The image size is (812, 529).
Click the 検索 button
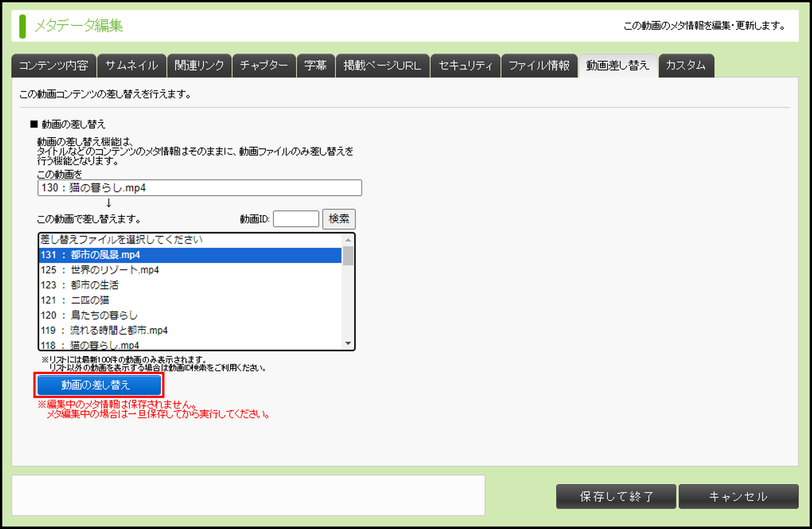(339, 219)
